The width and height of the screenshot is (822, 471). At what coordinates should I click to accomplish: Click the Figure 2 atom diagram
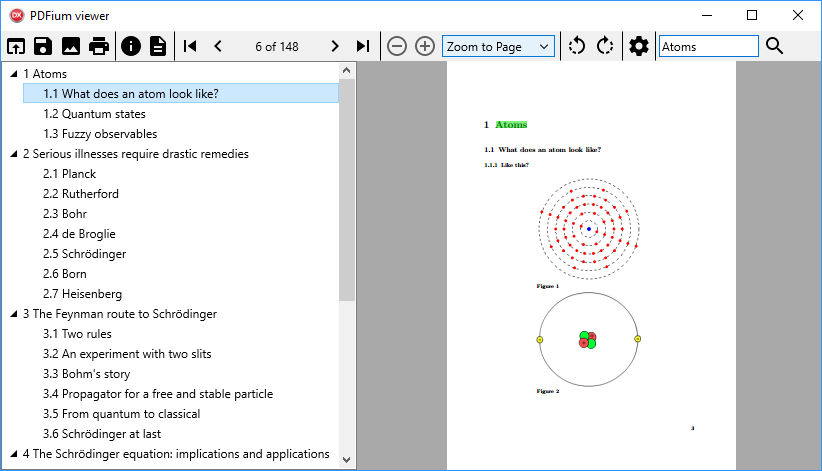(589, 340)
